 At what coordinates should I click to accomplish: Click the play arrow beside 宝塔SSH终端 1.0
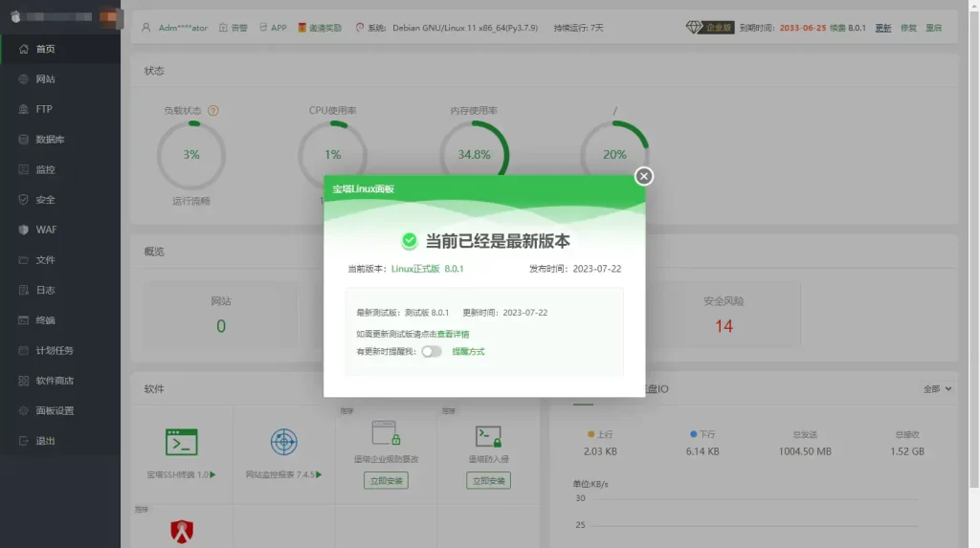(212, 475)
